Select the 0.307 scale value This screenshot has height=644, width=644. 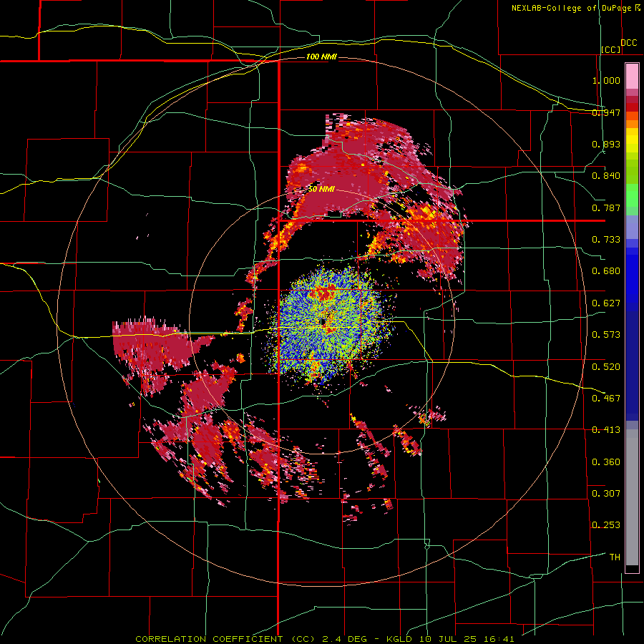tap(606, 493)
